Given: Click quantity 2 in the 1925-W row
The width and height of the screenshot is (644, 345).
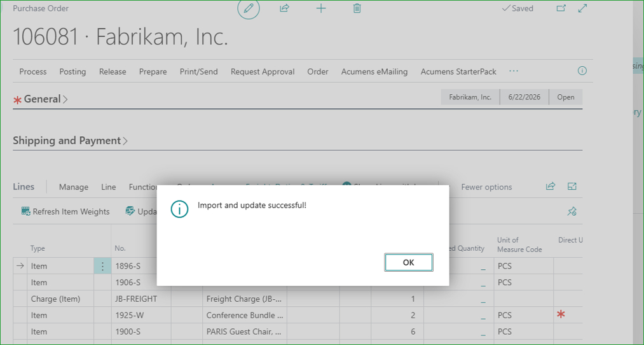Looking at the screenshot, I should 397,315.
